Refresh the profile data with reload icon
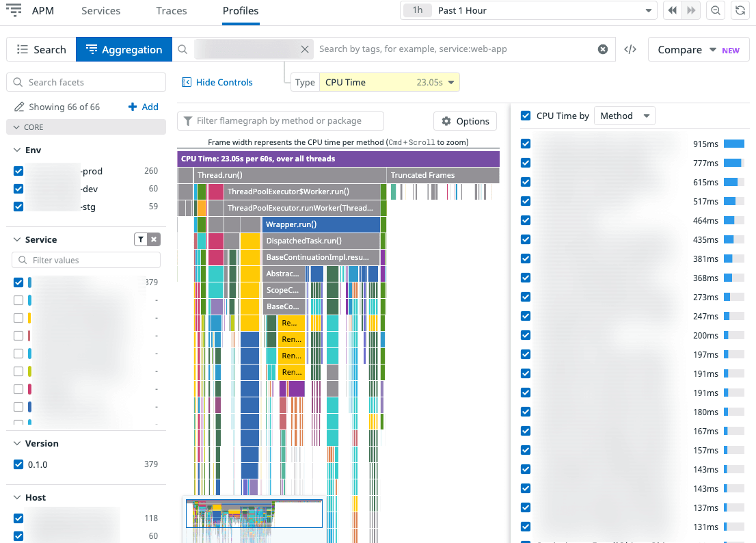 point(740,10)
